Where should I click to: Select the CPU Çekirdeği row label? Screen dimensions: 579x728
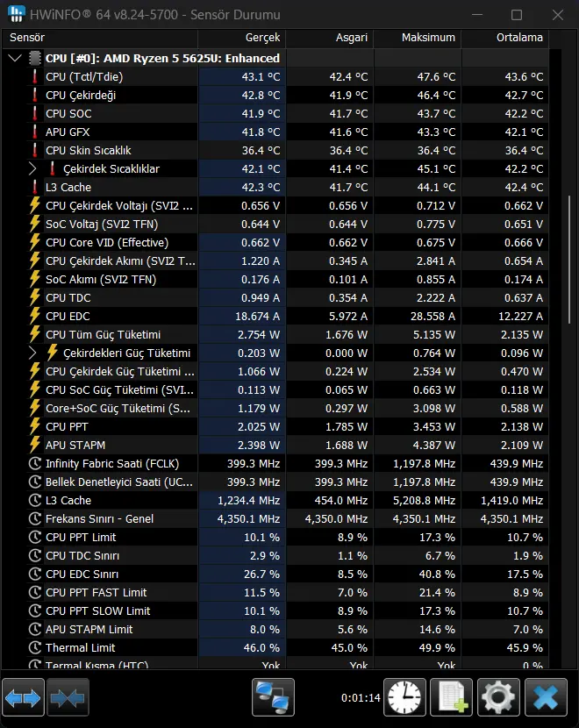coord(81,96)
